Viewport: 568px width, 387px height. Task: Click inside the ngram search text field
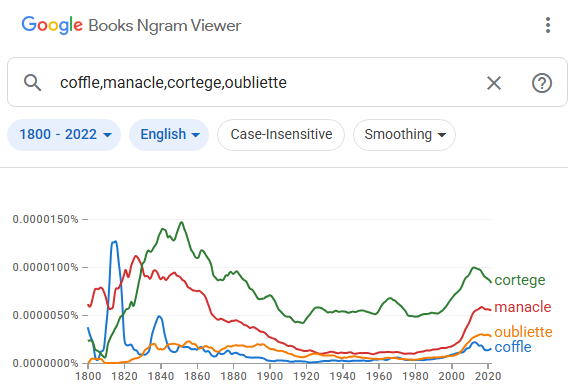coord(268,83)
